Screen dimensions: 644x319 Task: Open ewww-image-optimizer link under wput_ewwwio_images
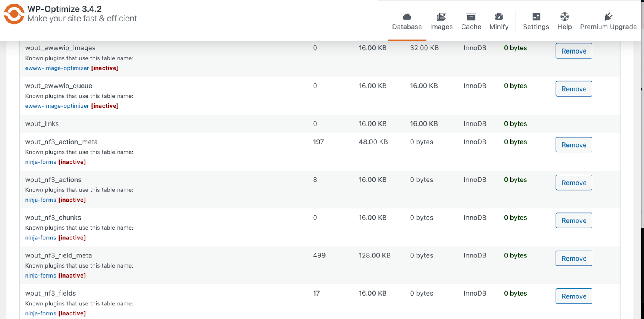pyautogui.click(x=57, y=68)
